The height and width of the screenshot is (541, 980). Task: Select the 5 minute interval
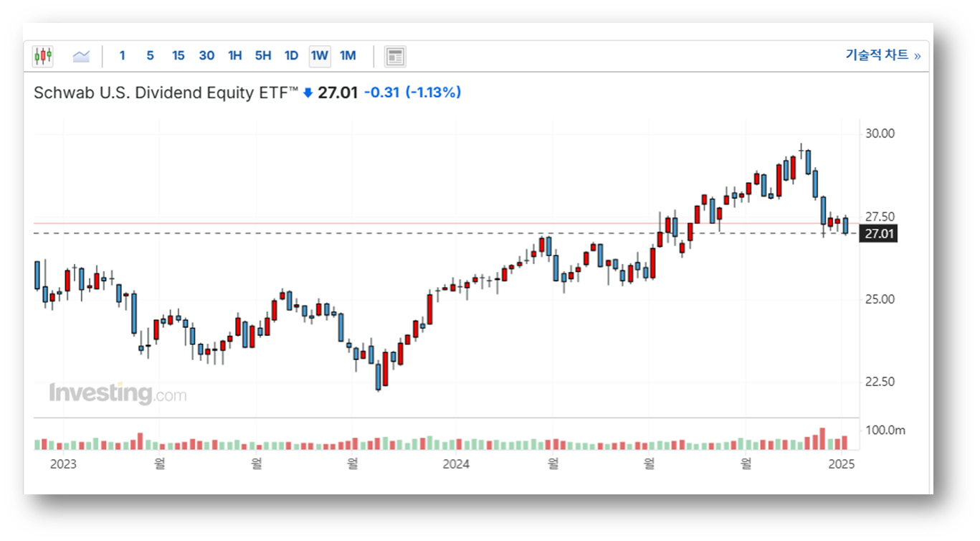[150, 55]
